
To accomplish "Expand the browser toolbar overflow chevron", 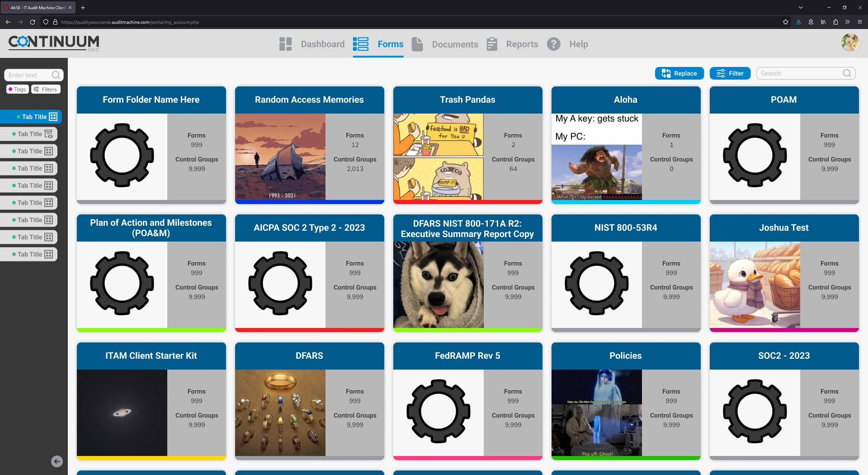I will [848, 22].
